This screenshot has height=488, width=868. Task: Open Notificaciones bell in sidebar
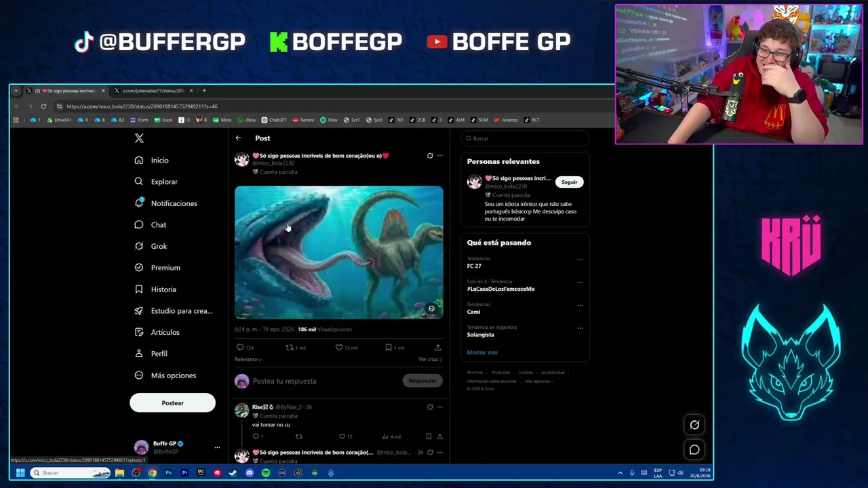pyautogui.click(x=165, y=203)
